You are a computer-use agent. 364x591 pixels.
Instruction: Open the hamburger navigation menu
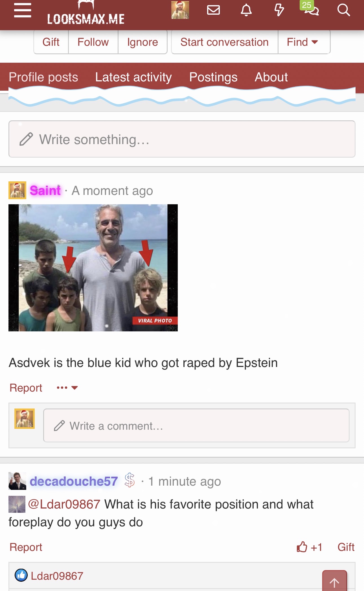pos(23,10)
